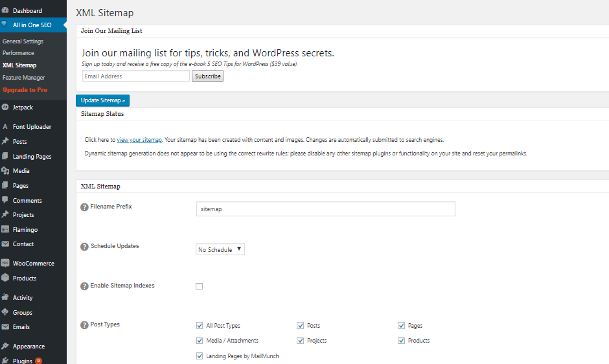Select XML Sitemap submenu item

[19, 65]
